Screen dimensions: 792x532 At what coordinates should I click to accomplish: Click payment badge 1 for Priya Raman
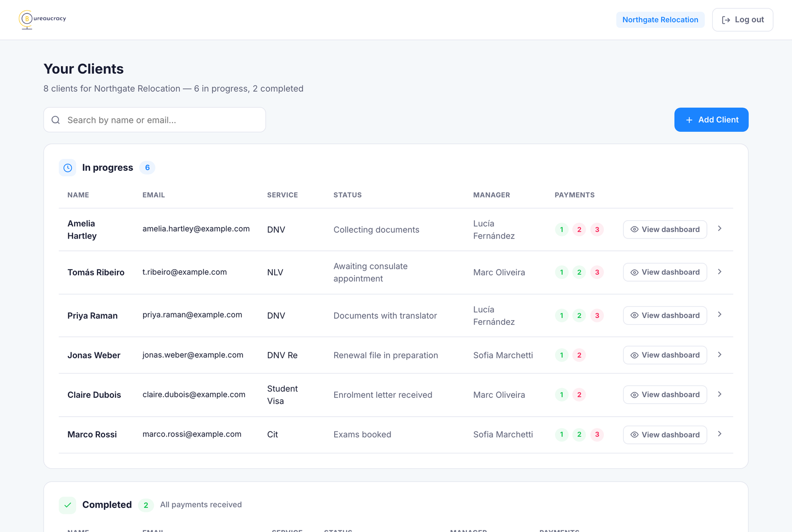coord(561,316)
